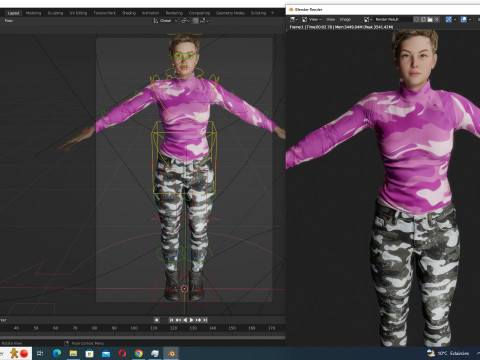Toggle the overlays button in render window
Image resolution: width=480 pixels, height=360 pixels.
coord(464,19)
